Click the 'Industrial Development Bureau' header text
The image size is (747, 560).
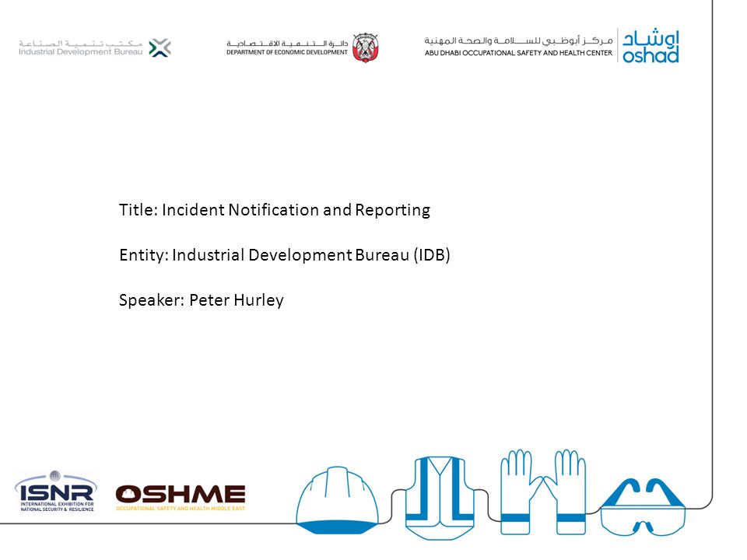coord(80,52)
